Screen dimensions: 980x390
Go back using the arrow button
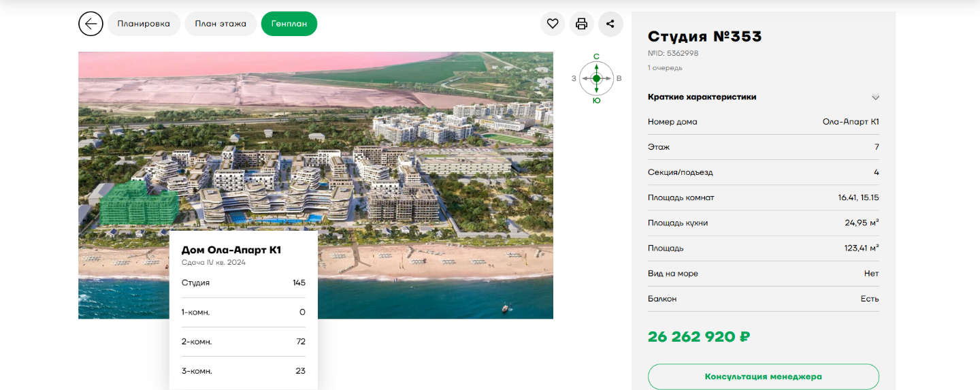point(91,24)
